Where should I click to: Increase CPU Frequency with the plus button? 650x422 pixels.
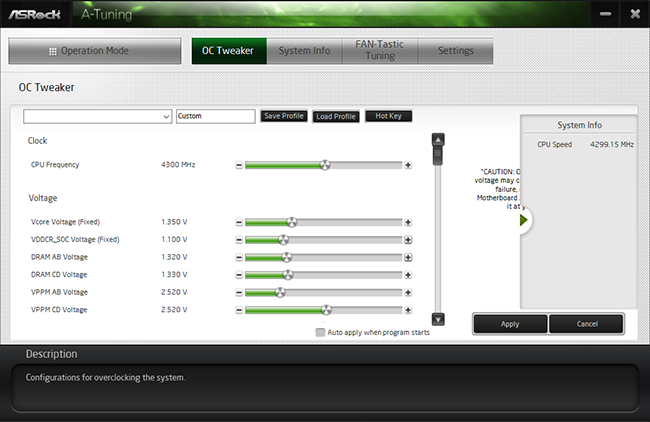[408, 165]
